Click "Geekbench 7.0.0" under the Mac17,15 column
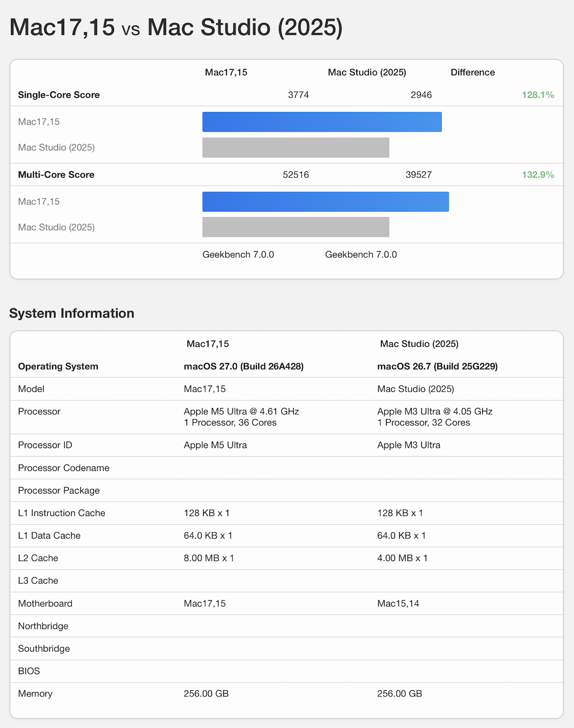Screen dimensions: 574x728 pos(238,254)
